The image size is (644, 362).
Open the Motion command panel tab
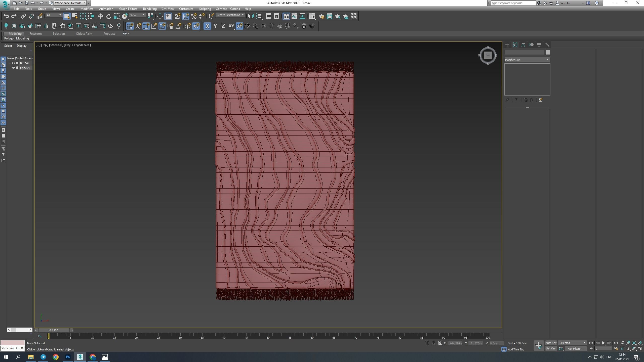(x=531, y=45)
